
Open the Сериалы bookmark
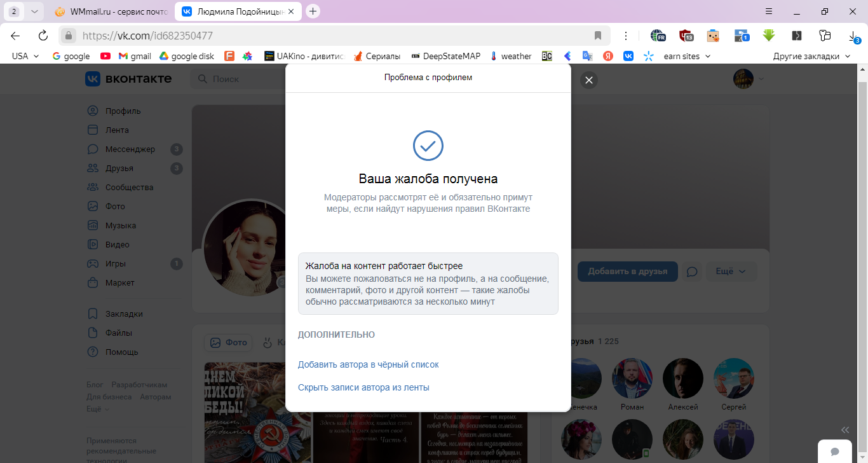[x=377, y=56]
